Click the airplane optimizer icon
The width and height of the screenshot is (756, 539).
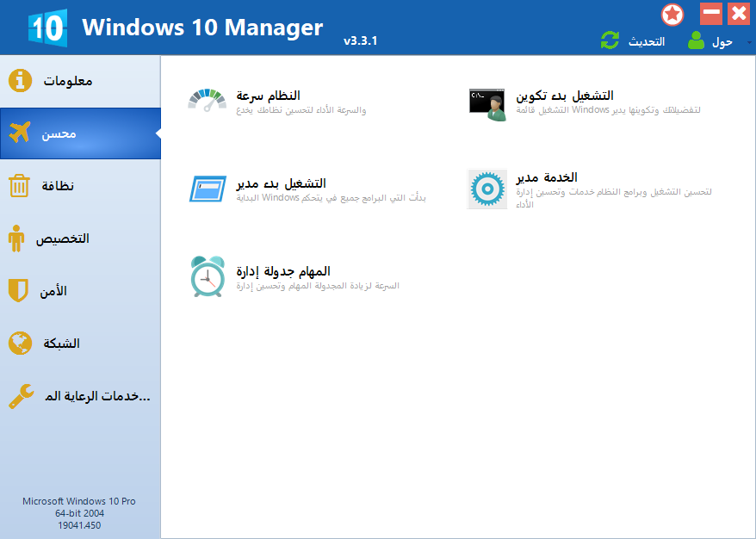(x=20, y=133)
